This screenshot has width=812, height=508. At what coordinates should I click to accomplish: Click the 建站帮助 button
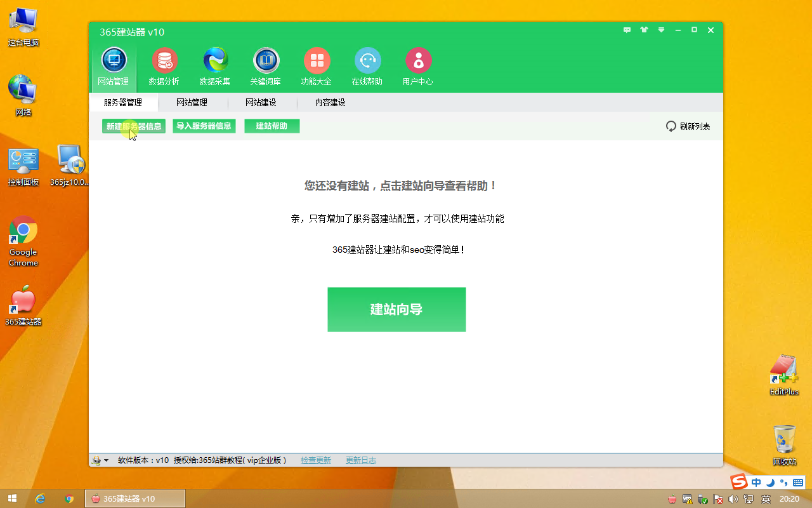tap(272, 126)
